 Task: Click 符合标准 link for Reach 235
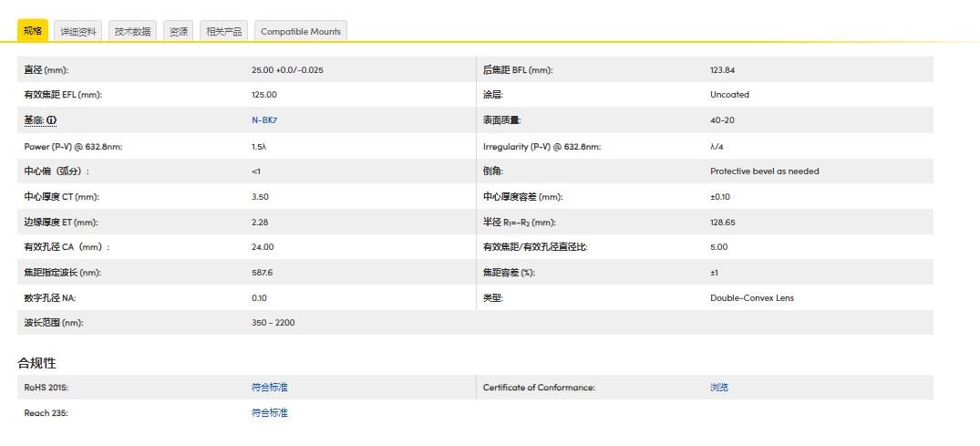coord(269,413)
